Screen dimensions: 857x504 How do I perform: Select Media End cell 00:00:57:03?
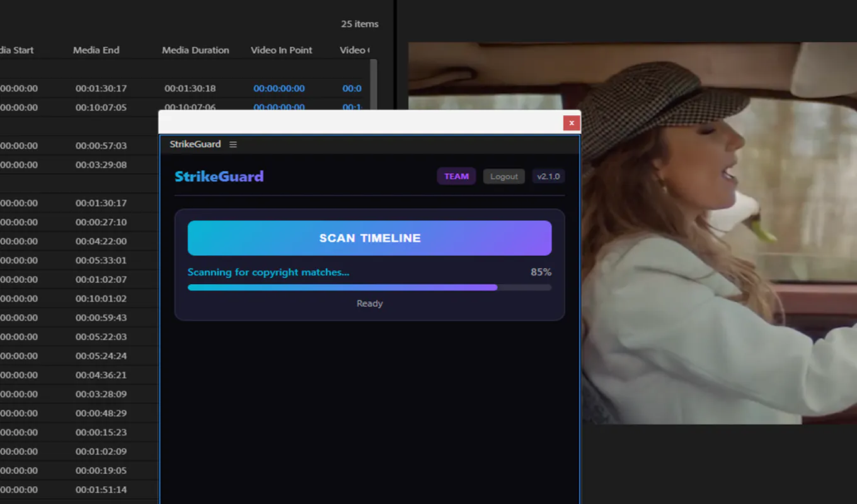click(101, 146)
